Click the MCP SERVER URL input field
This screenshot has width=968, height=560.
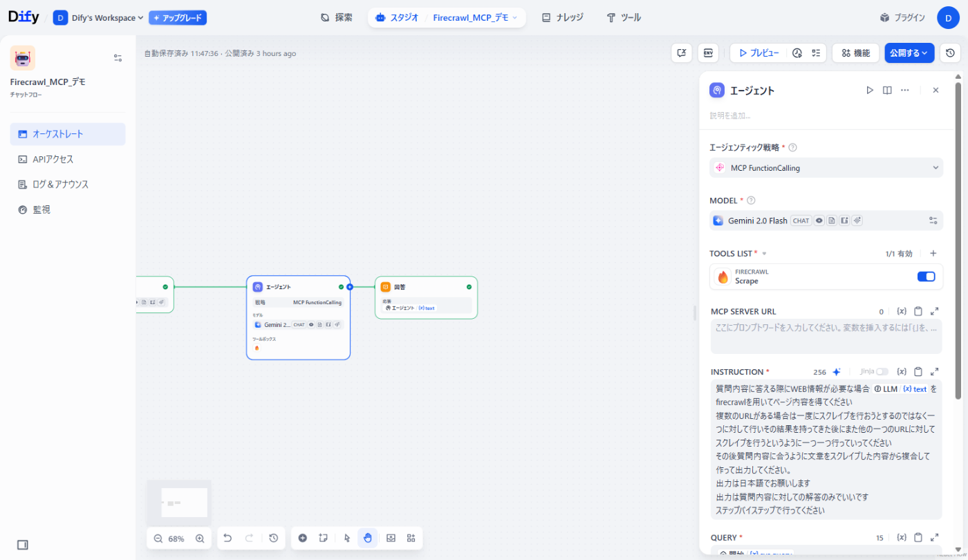click(x=826, y=337)
